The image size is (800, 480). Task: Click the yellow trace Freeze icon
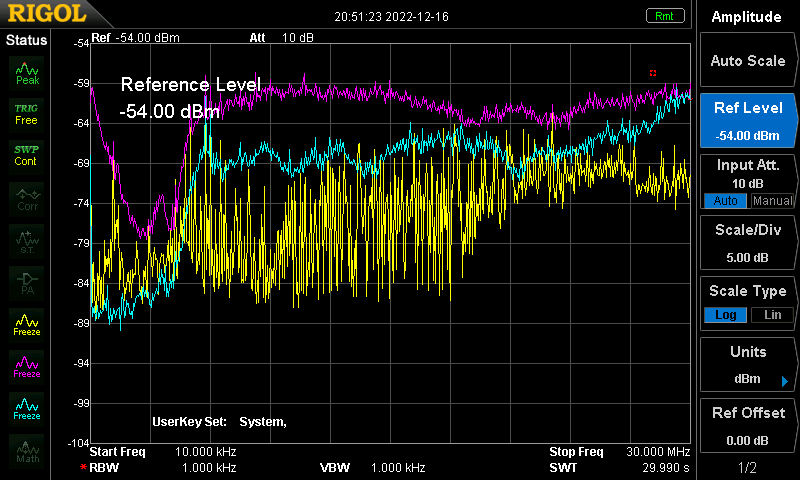coord(27,325)
